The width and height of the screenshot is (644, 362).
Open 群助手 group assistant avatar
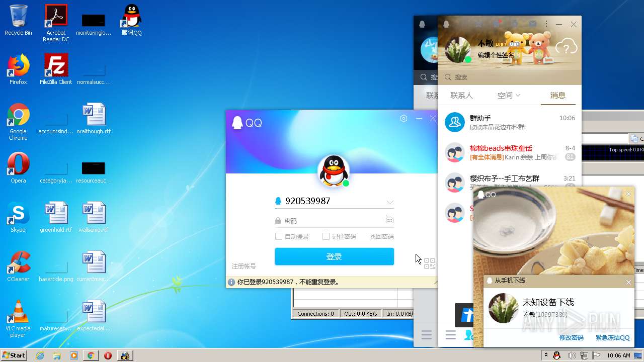pyautogui.click(x=455, y=122)
